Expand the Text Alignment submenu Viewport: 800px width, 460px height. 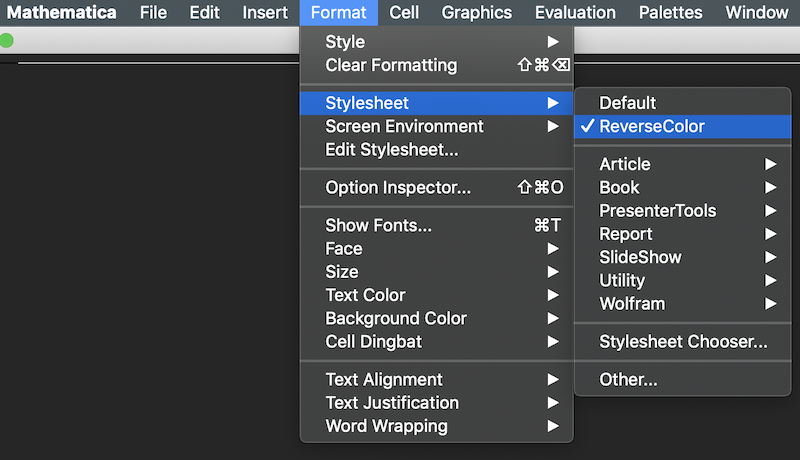coord(437,379)
